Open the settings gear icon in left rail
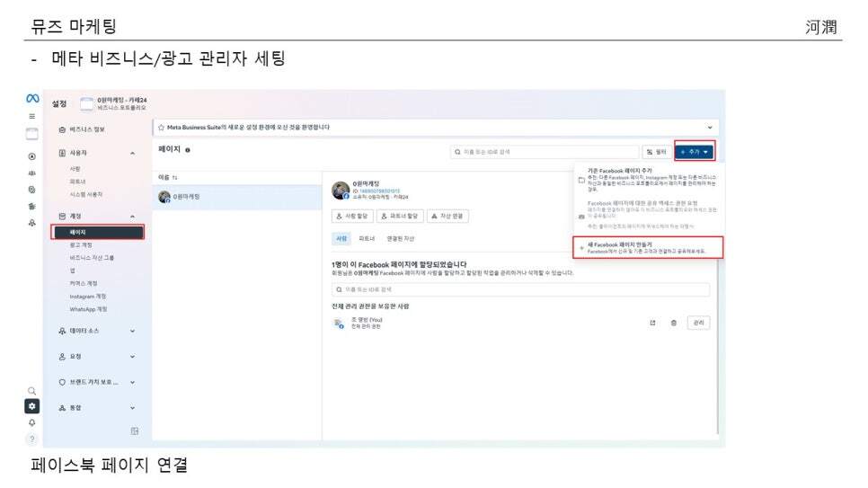The image size is (868, 488). coord(32,406)
